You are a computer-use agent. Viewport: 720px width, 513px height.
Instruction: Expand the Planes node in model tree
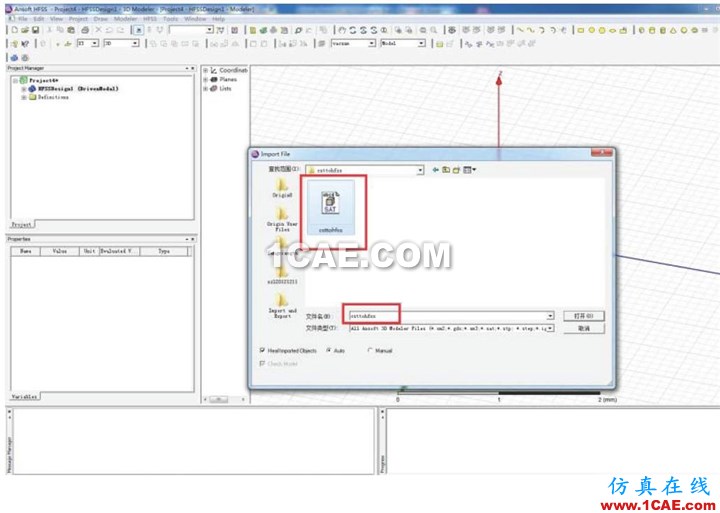(x=206, y=79)
